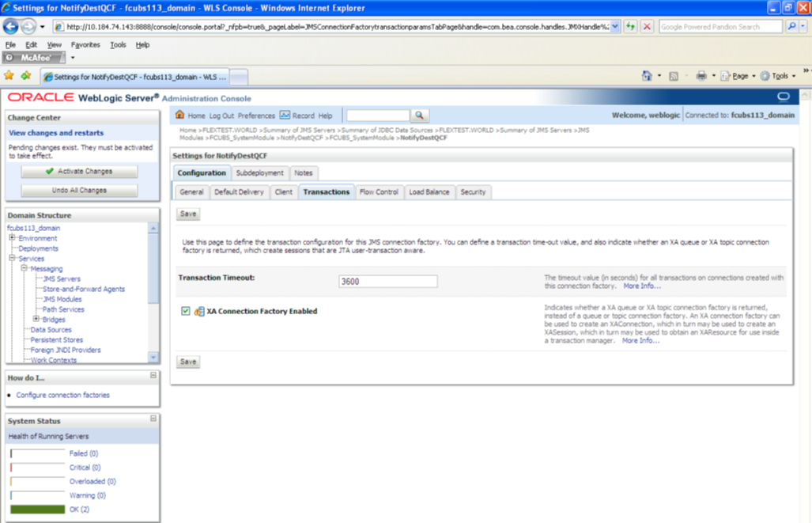Click the console search magnifier button
The height and width of the screenshot is (523, 812).
420,115
